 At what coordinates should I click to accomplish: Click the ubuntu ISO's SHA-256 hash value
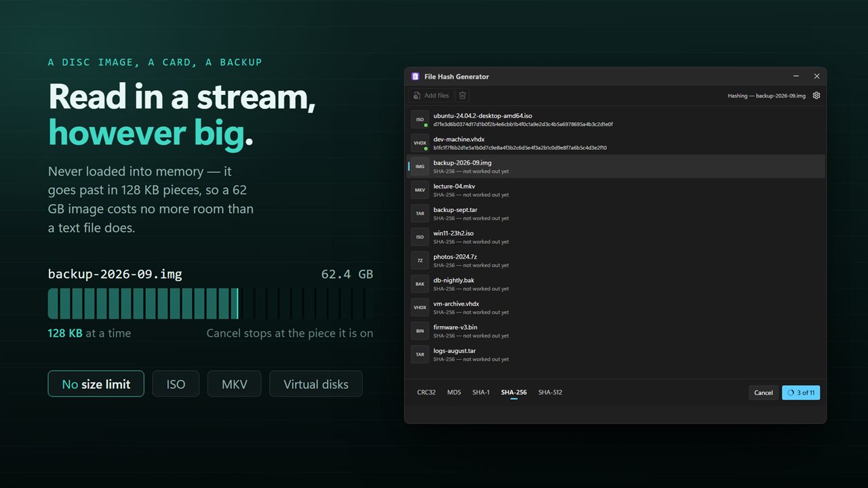pyautogui.click(x=523, y=124)
